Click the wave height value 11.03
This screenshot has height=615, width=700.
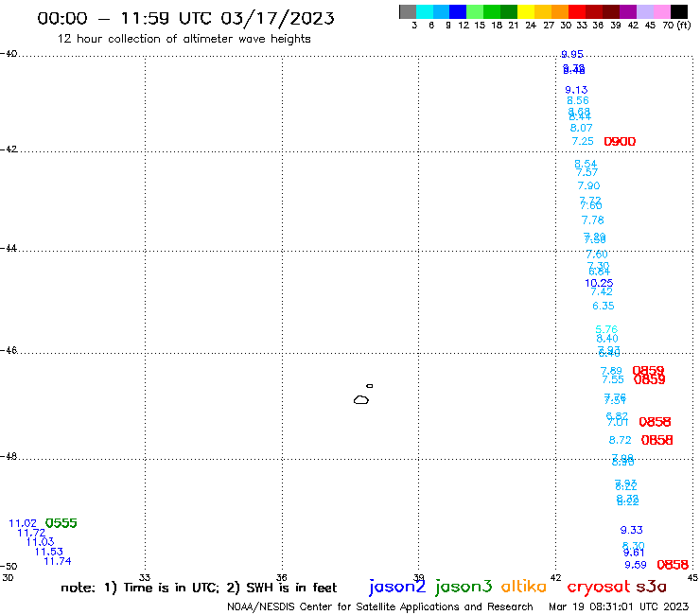[x=40, y=542]
